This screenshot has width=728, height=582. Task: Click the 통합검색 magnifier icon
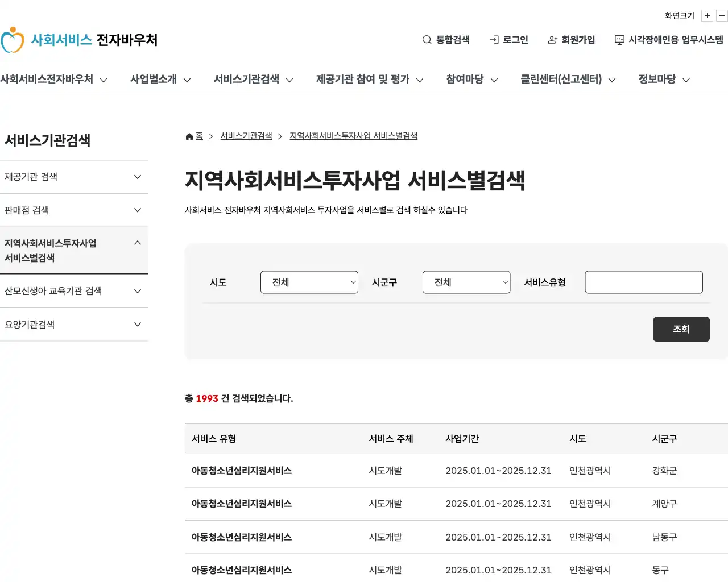[426, 40]
